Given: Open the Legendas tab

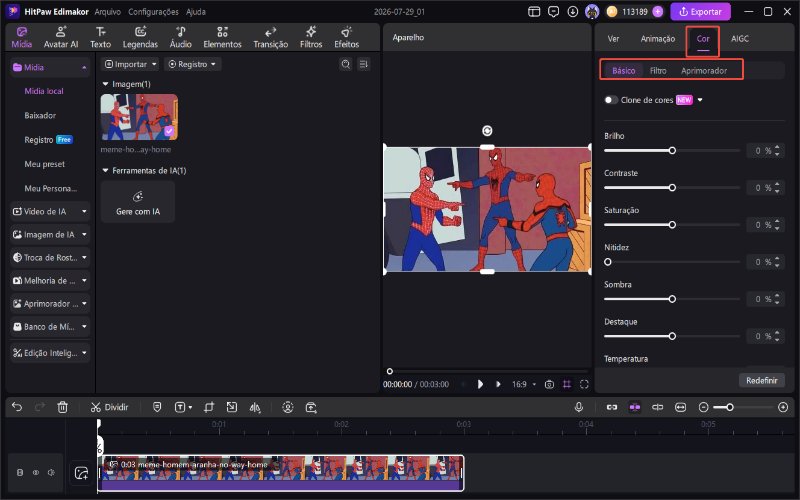Looking at the screenshot, I should click(140, 37).
